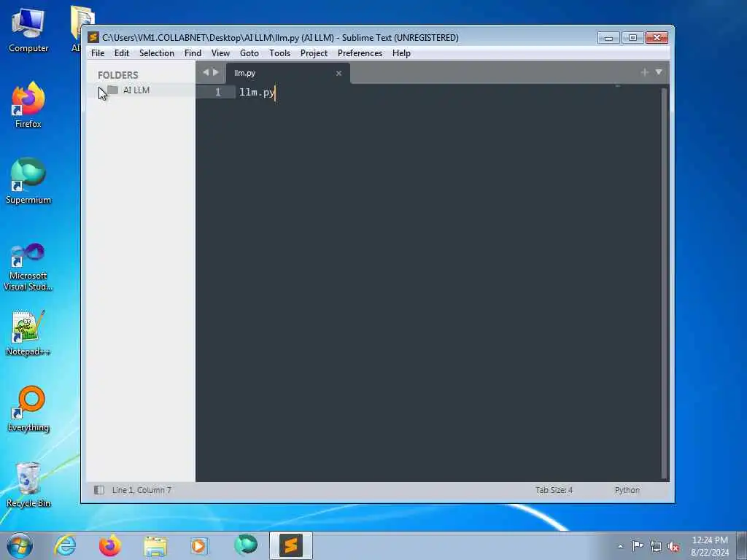The width and height of the screenshot is (747, 560).
Task: Close the llm.py tab
Action: pos(338,73)
